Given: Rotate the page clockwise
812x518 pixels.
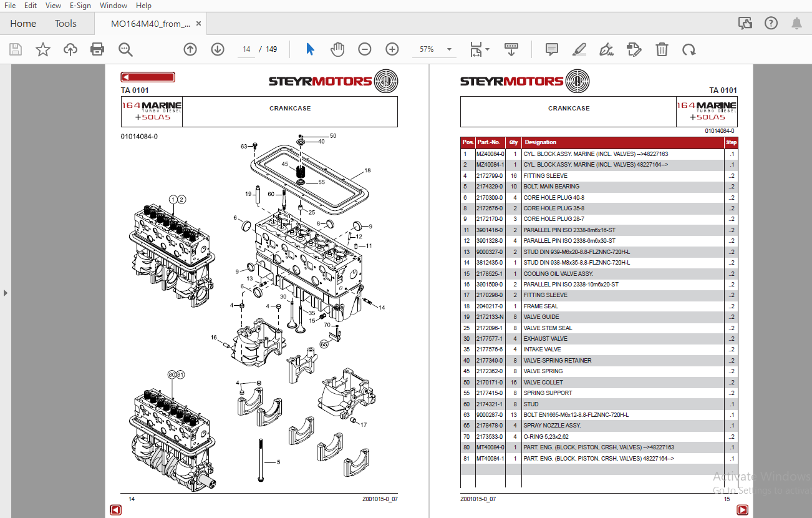Looking at the screenshot, I should [689, 49].
